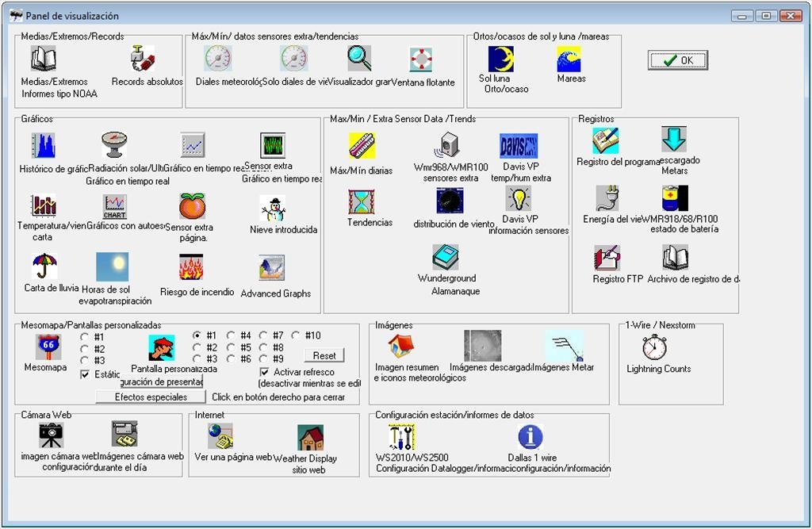The width and height of the screenshot is (812, 529).
Task: Open Máx/Mín diarias thermometer icon
Action: pos(362,146)
